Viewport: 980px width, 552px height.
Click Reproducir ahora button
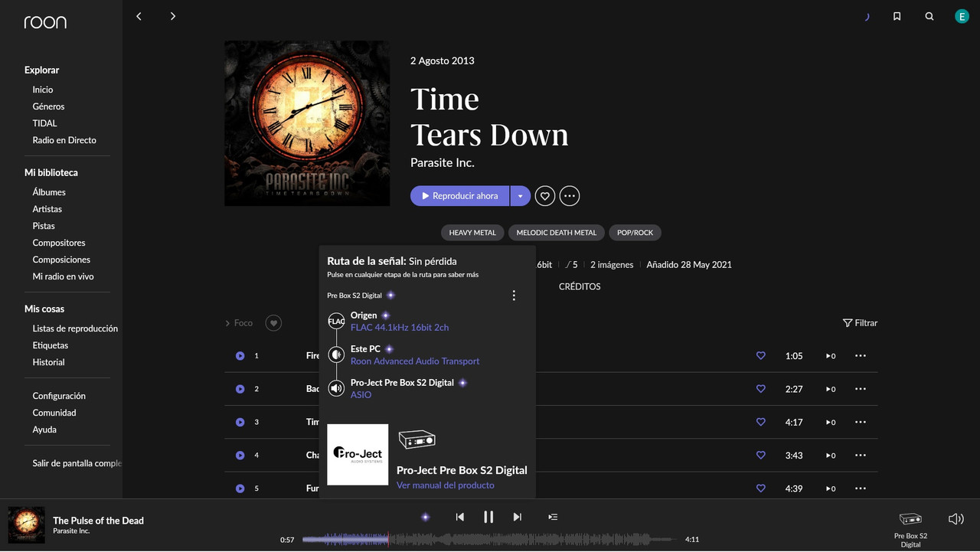459,196
